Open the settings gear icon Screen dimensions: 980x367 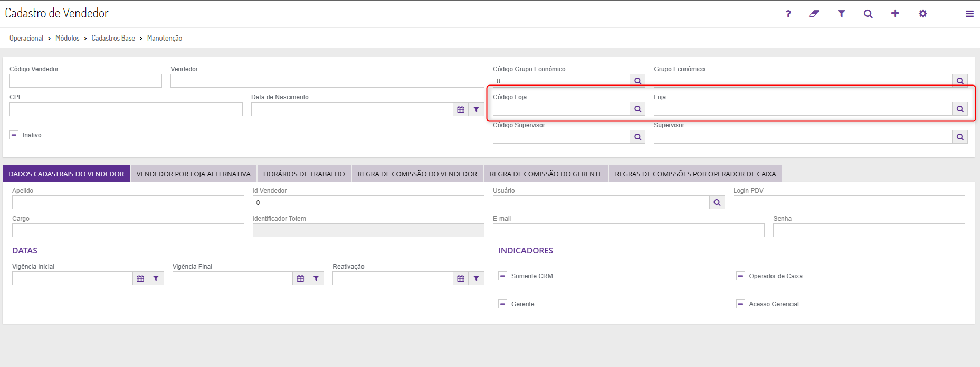tap(922, 14)
